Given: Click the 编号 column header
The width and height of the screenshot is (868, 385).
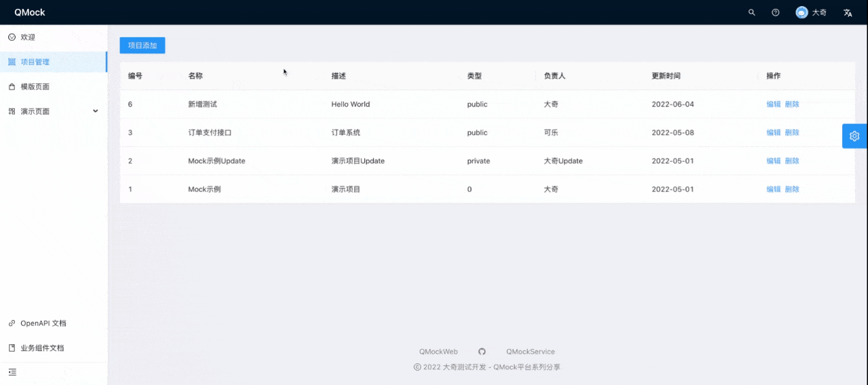Looking at the screenshot, I should [x=135, y=76].
